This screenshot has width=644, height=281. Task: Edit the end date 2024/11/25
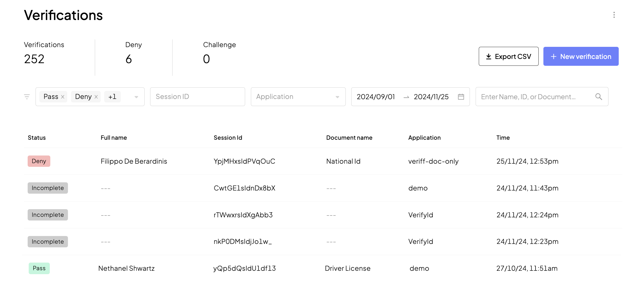(x=431, y=97)
